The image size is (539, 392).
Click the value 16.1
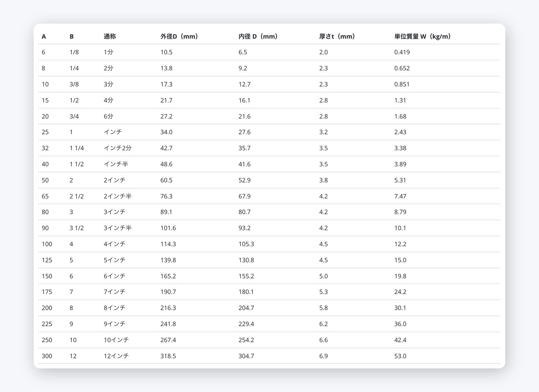245,100
